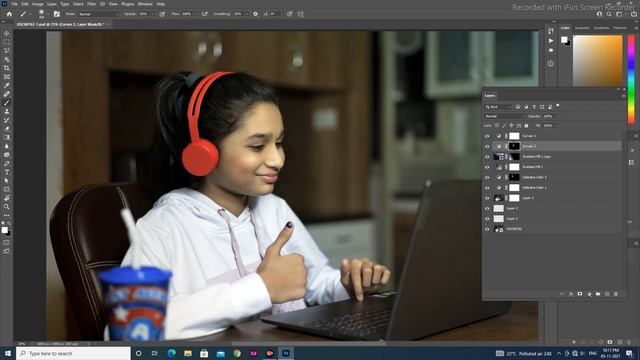Hide the Curves 3 layer
This screenshot has height=360, width=640.
(x=487, y=136)
